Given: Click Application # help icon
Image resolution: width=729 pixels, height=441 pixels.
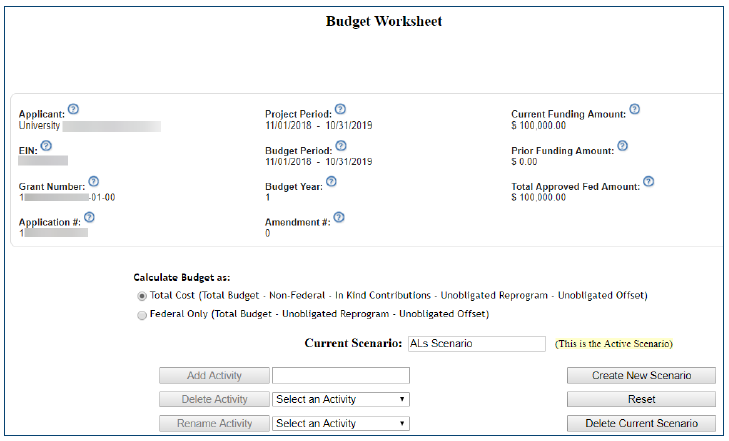Looking at the screenshot, I should (89, 217).
